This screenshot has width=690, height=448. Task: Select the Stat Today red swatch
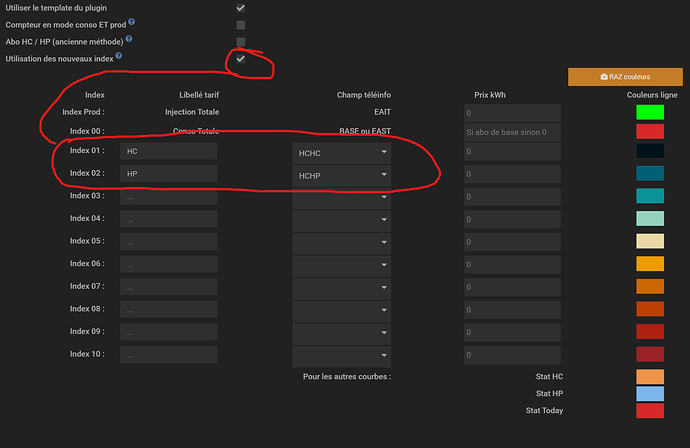pyautogui.click(x=650, y=411)
